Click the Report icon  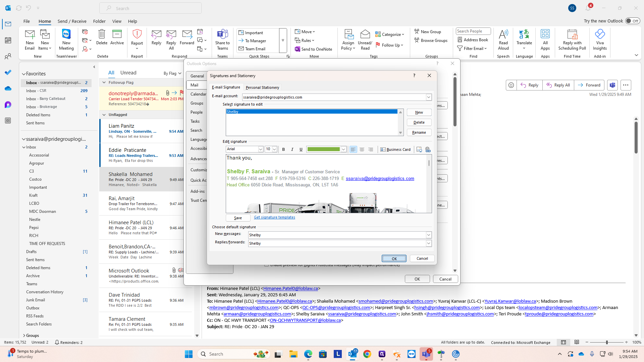pos(137,40)
